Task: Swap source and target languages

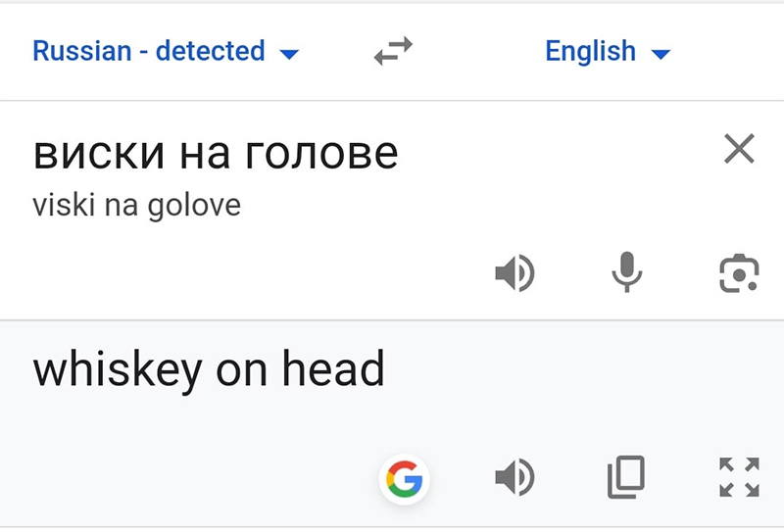Action: 394,51
